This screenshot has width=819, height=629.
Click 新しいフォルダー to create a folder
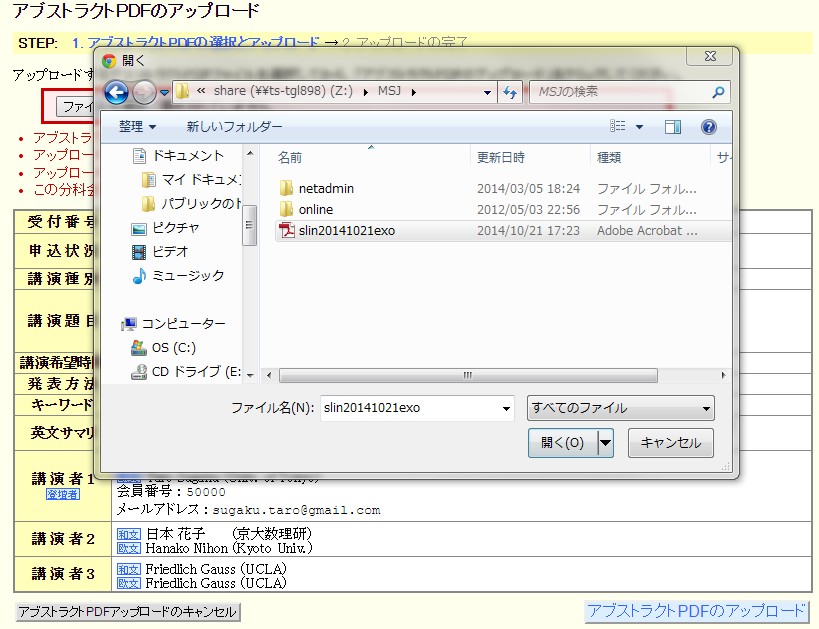234,127
